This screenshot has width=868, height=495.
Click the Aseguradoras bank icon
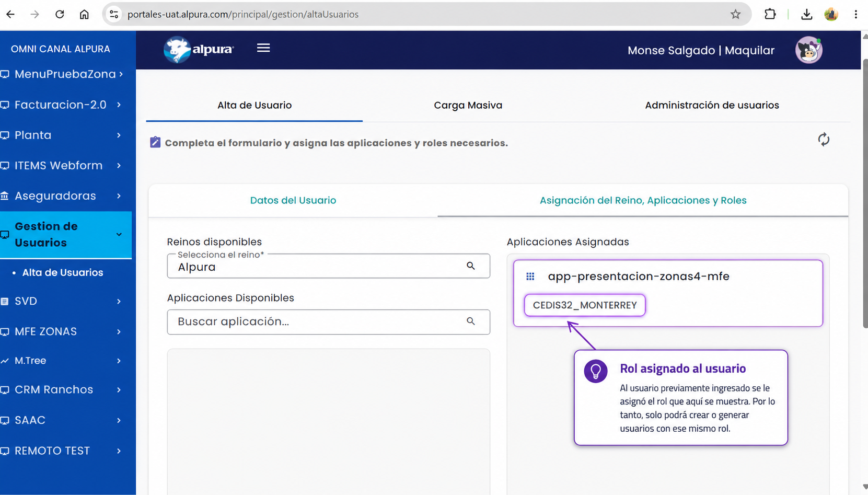(5, 196)
